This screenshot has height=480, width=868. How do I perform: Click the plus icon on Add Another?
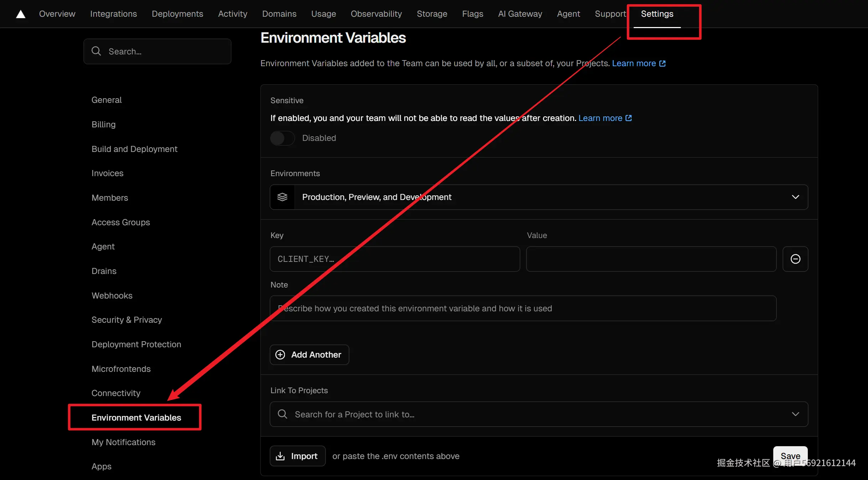tap(280, 355)
